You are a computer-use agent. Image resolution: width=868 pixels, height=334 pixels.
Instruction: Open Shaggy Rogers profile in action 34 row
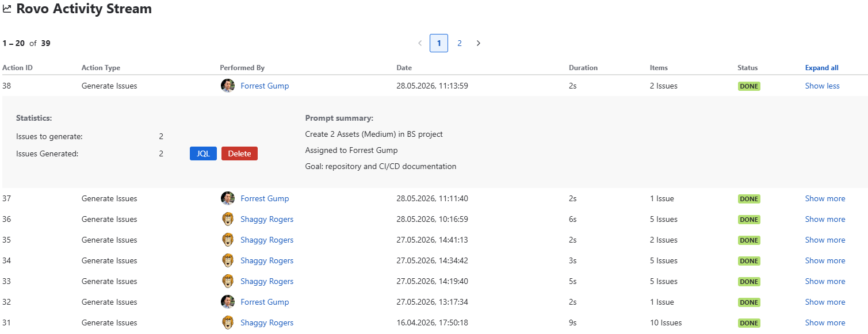click(x=267, y=260)
